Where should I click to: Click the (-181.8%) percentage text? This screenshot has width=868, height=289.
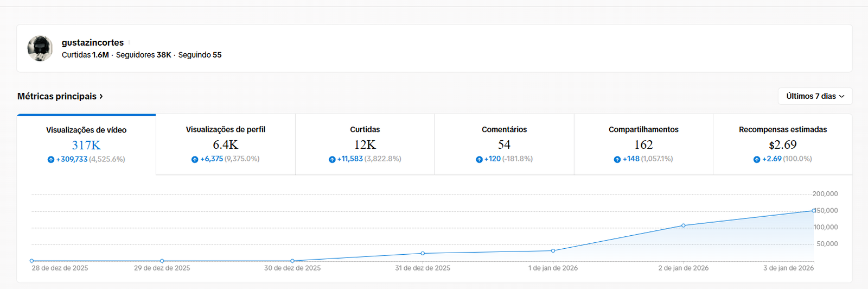click(x=518, y=159)
